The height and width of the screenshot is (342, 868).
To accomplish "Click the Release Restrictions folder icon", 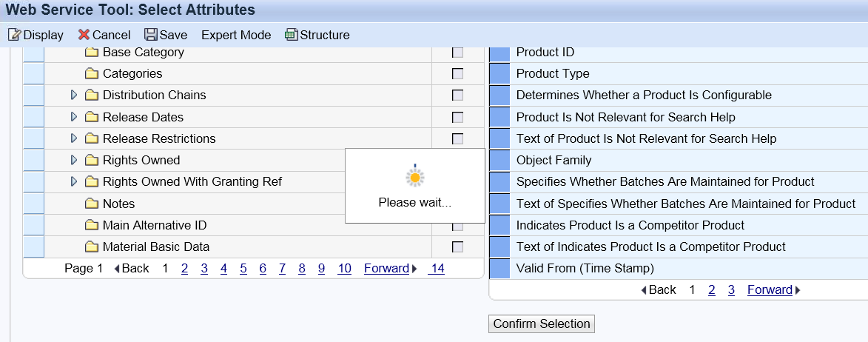I will tap(92, 138).
